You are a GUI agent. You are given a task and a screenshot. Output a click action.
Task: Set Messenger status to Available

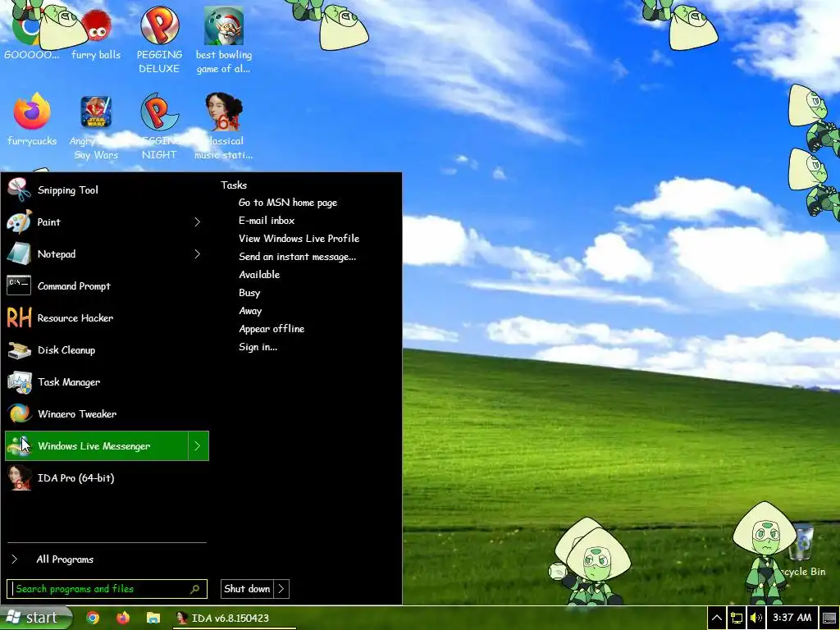coord(259,275)
